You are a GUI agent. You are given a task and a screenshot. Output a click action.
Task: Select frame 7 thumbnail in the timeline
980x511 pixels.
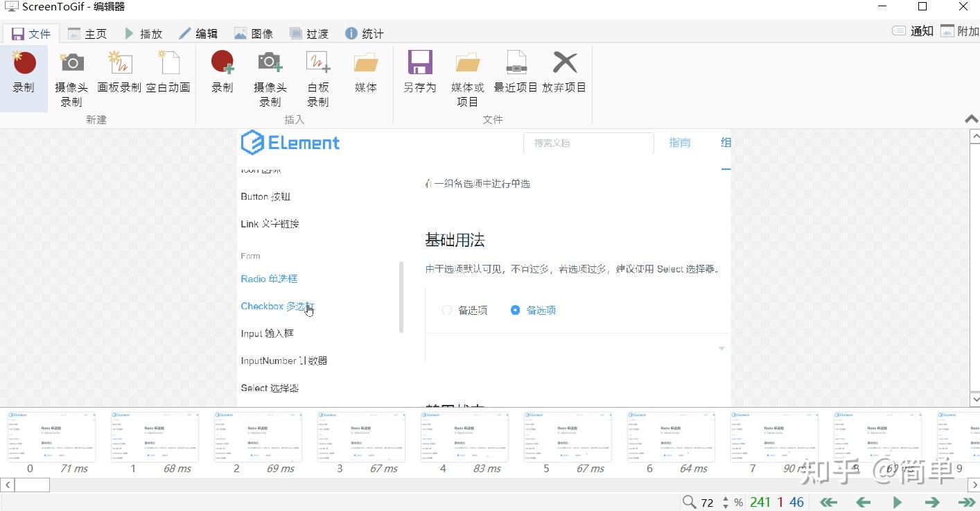coord(774,437)
